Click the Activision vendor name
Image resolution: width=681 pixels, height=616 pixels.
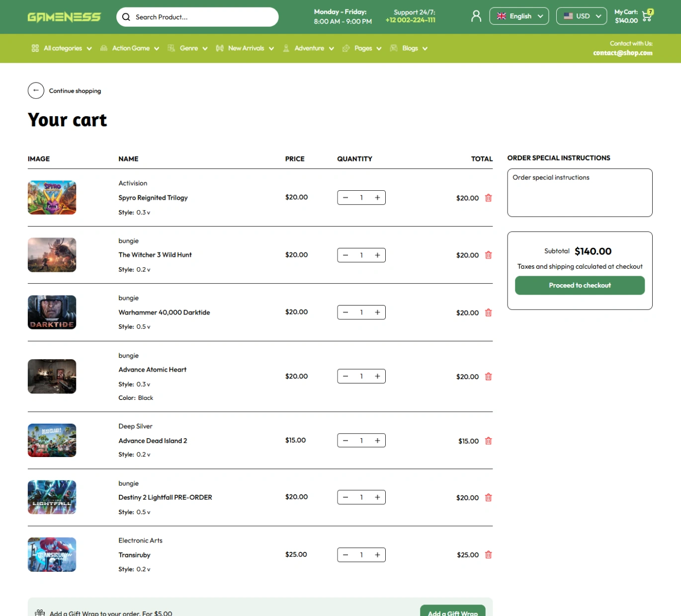133,183
